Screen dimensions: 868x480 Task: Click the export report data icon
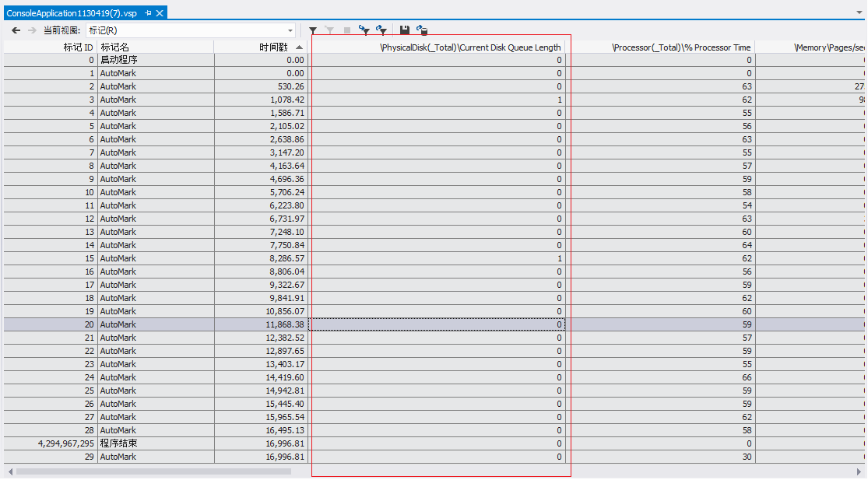pos(422,30)
